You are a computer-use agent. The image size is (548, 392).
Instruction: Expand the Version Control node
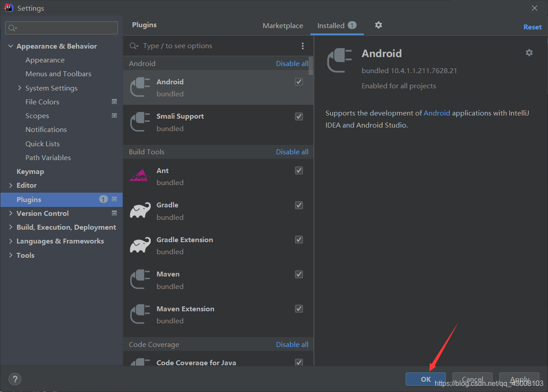coord(11,213)
